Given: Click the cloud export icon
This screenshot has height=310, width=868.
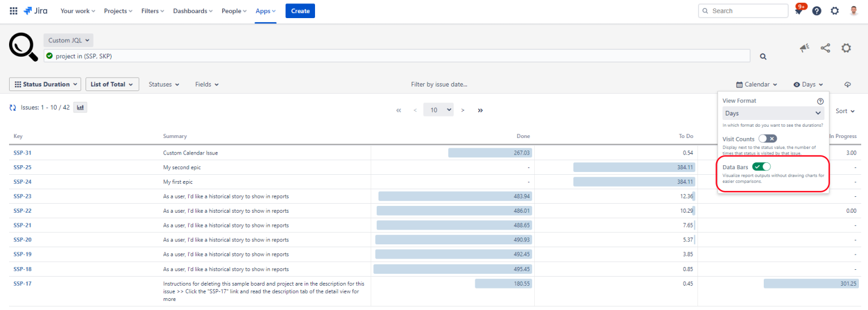Looking at the screenshot, I should click(848, 84).
